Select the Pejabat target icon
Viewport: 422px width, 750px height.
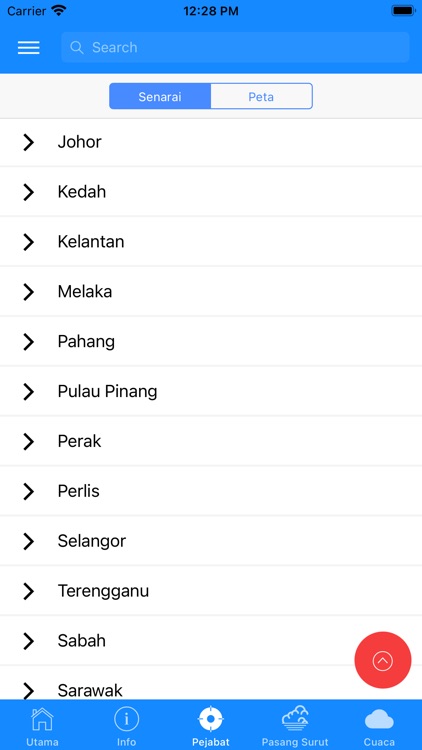(211, 719)
